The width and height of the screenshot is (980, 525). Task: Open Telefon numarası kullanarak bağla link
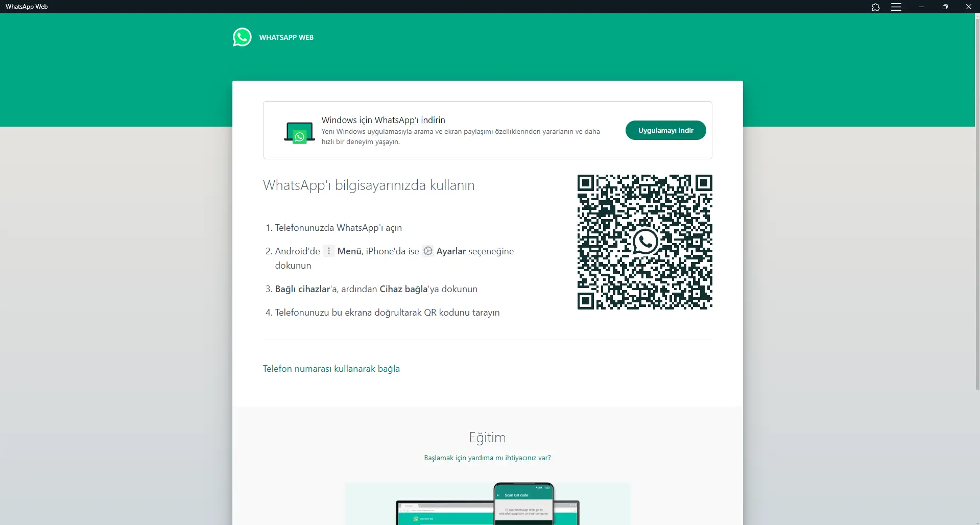331,369
